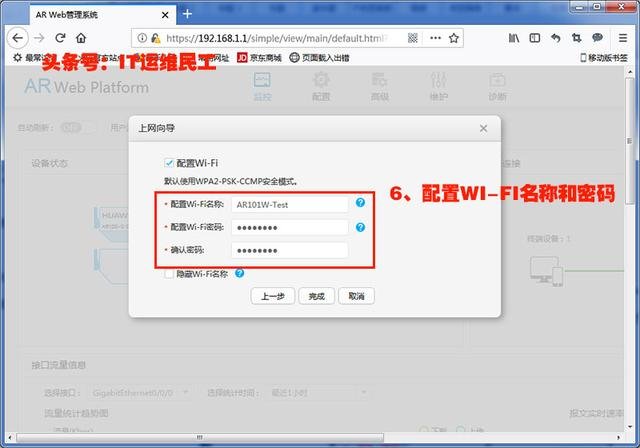The image size is (640, 448).
Task: Close the AR Web管理系统 tab
Action: 165,15
